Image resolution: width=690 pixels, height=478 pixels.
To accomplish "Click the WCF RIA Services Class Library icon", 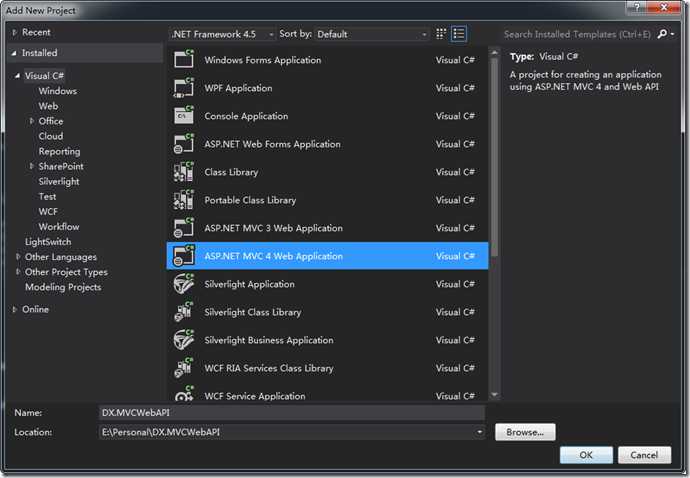I will pyautogui.click(x=184, y=368).
